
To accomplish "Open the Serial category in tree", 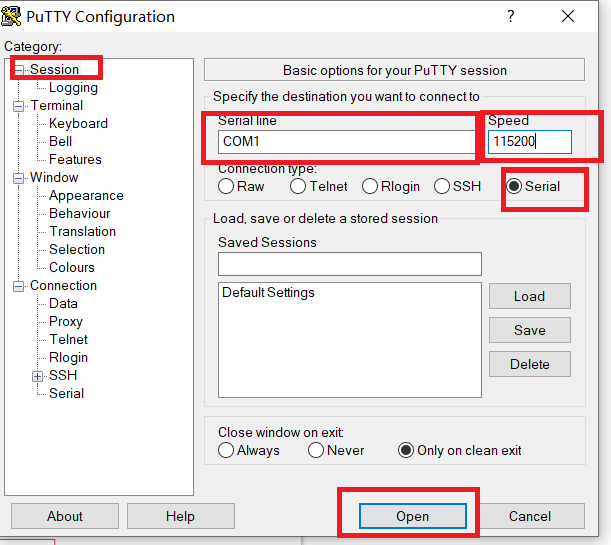I will [x=66, y=393].
